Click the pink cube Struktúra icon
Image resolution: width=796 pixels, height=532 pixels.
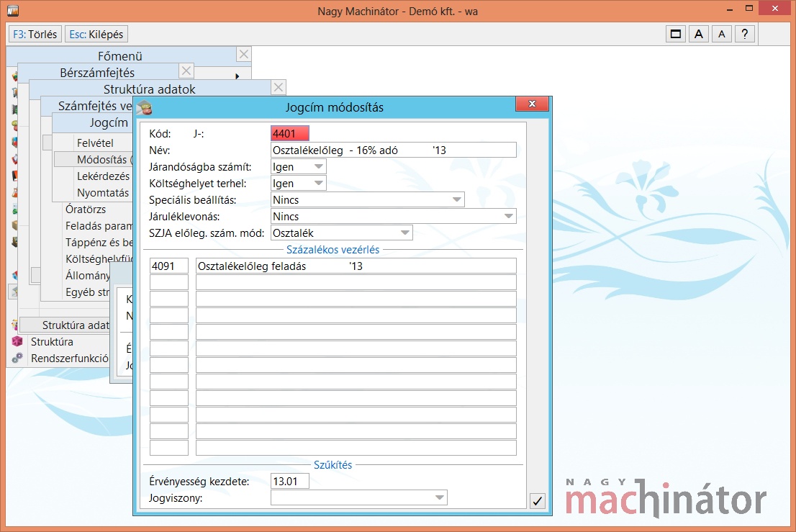(x=17, y=342)
